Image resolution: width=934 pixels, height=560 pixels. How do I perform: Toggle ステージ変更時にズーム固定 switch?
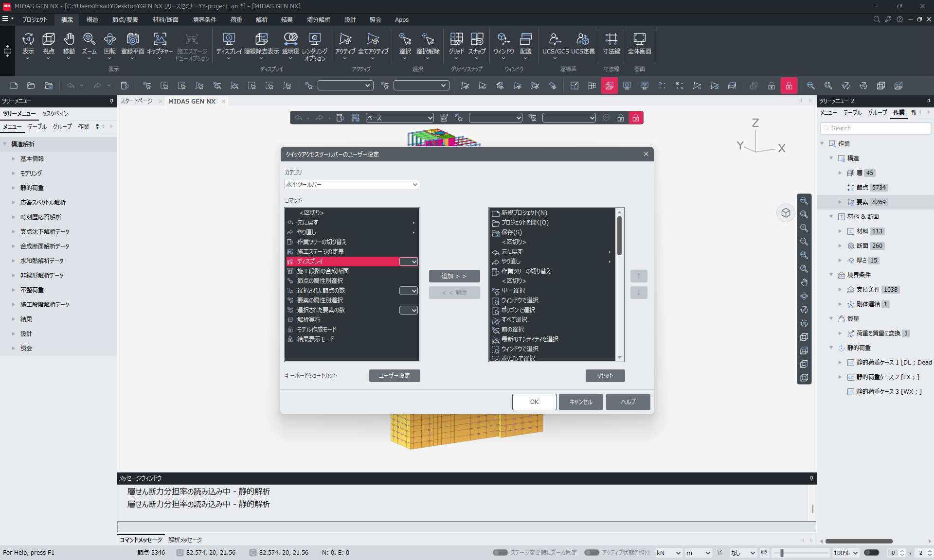500,553
